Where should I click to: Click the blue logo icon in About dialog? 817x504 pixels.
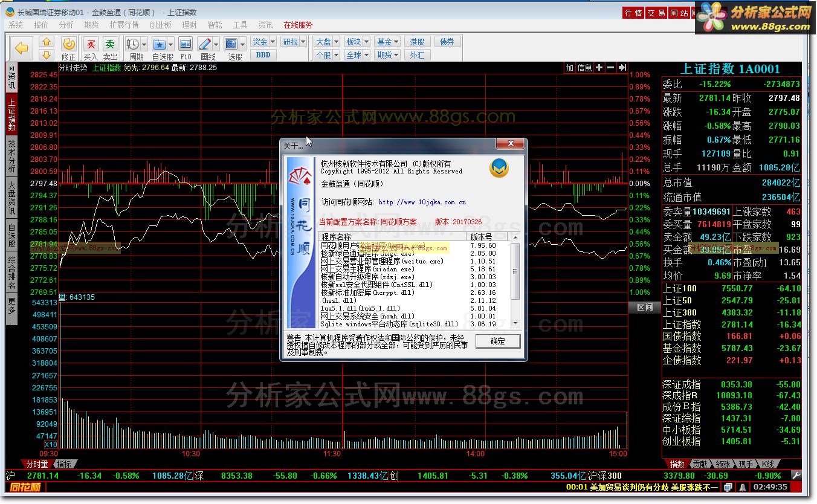click(x=499, y=168)
